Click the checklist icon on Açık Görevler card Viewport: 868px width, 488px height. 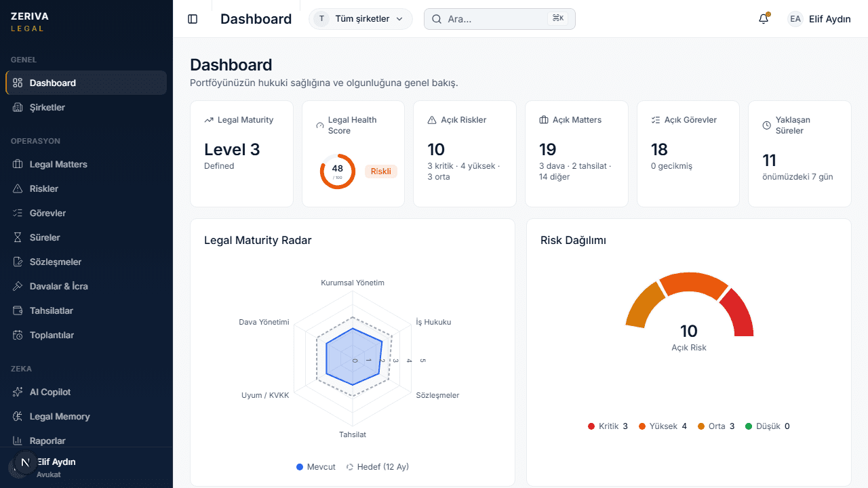pos(655,120)
